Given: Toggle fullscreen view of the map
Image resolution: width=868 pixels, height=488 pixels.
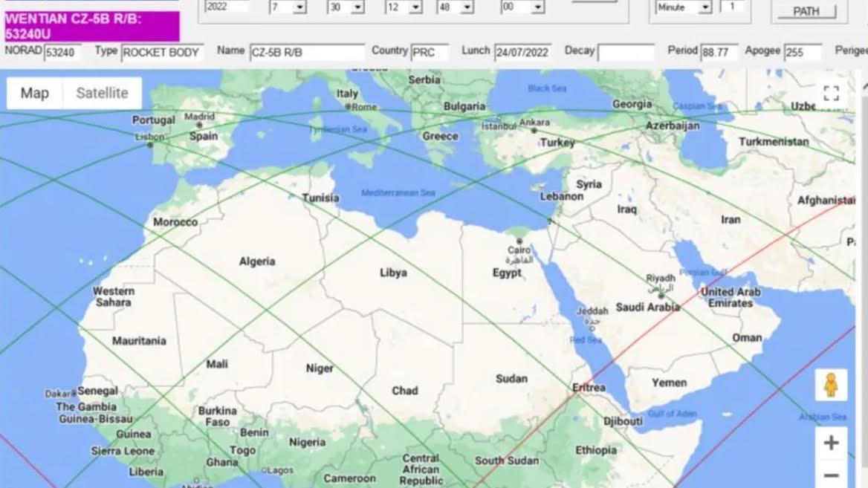Looking at the screenshot, I should 831,93.
